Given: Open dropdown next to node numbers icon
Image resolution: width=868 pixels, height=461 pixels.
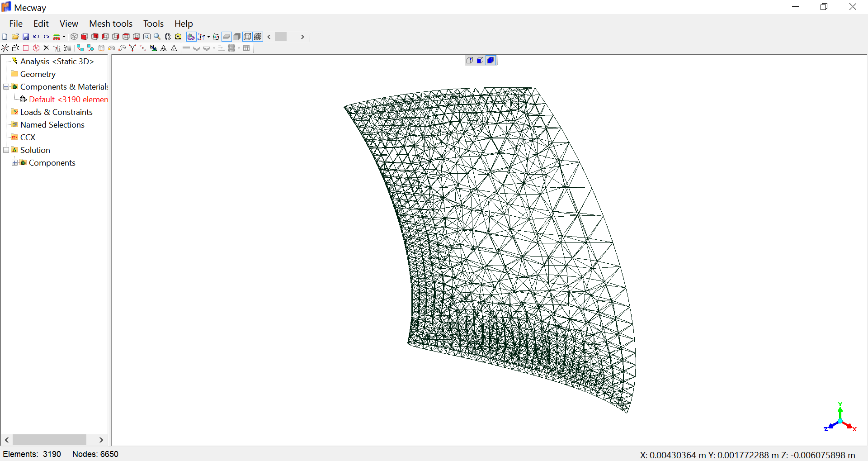Looking at the screenshot, I should [208, 37].
